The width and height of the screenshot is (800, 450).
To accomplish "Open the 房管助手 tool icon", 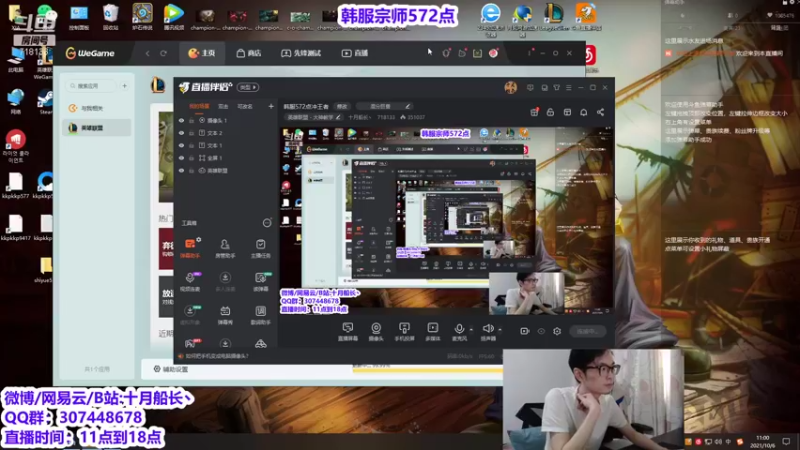I will pos(225,248).
